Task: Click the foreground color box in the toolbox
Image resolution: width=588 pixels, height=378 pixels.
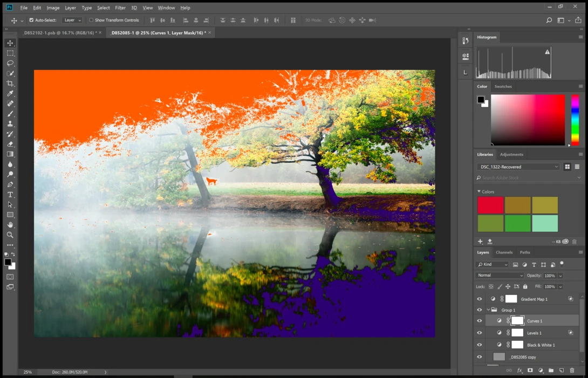Action: [x=8, y=262]
